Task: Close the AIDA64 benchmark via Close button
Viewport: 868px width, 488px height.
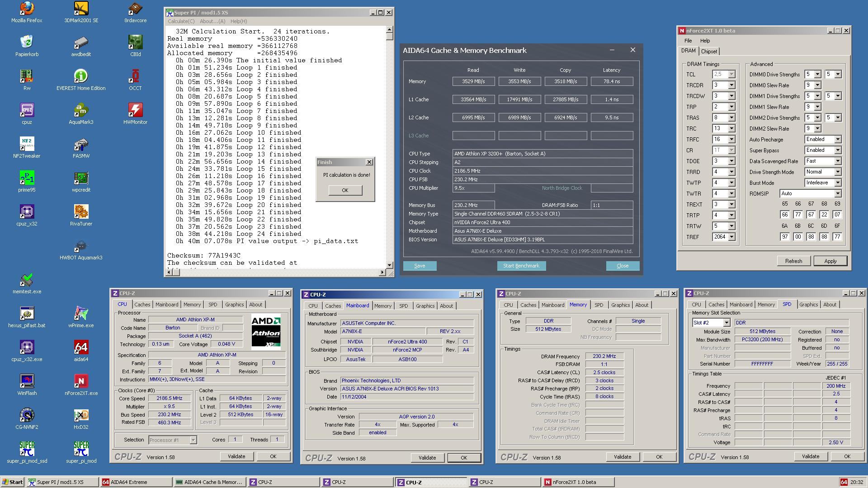Action: pos(623,266)
